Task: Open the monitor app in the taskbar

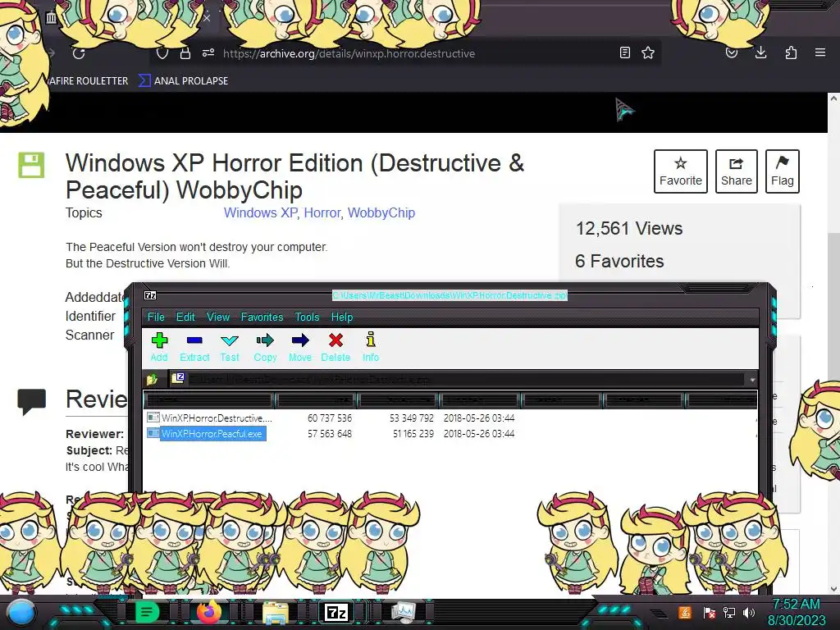Action: coord(404,612)
